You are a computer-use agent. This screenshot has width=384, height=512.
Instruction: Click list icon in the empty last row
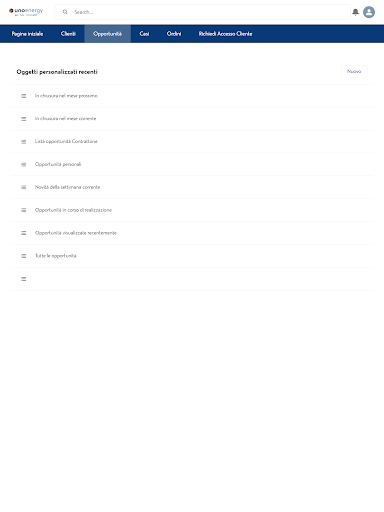[24, 279]
